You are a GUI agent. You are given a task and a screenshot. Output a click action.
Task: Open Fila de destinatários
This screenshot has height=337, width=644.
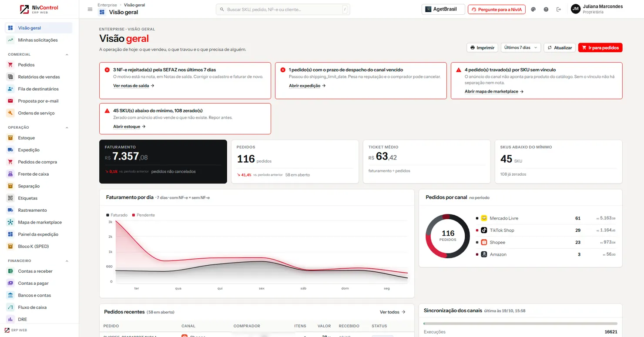click(x=38, y=89)
